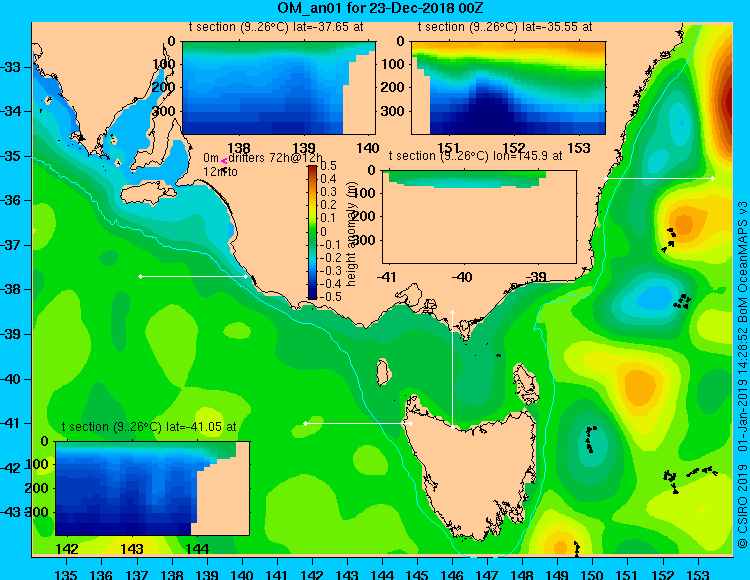The height and width of the screenshot is (580, 750).
Task: Click the 't section (9..26°C) lat=-37.65 at' title
Action: click(276, 27)
